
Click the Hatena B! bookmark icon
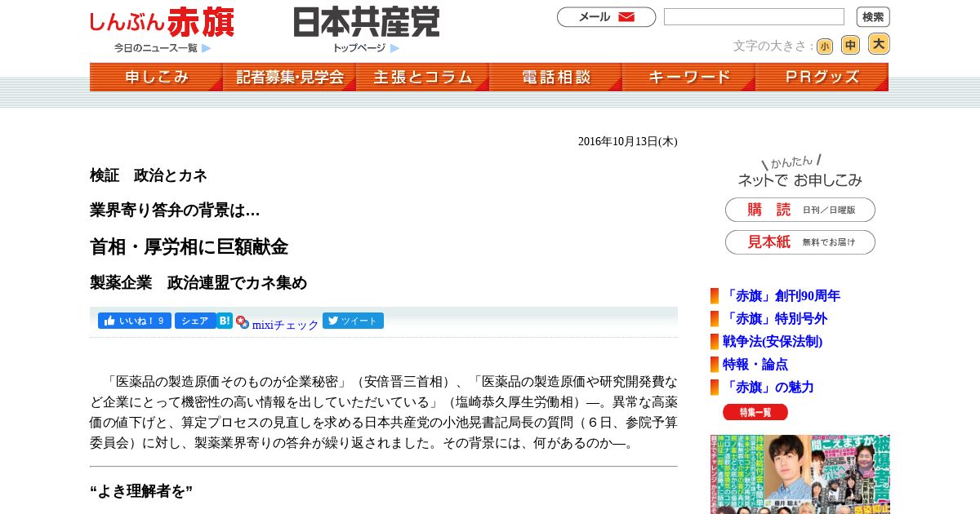225,321
